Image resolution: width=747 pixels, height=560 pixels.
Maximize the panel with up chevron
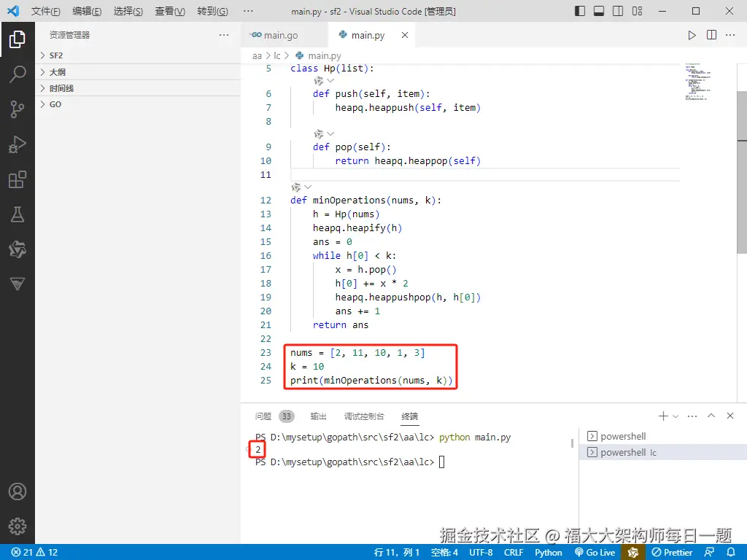711,416
